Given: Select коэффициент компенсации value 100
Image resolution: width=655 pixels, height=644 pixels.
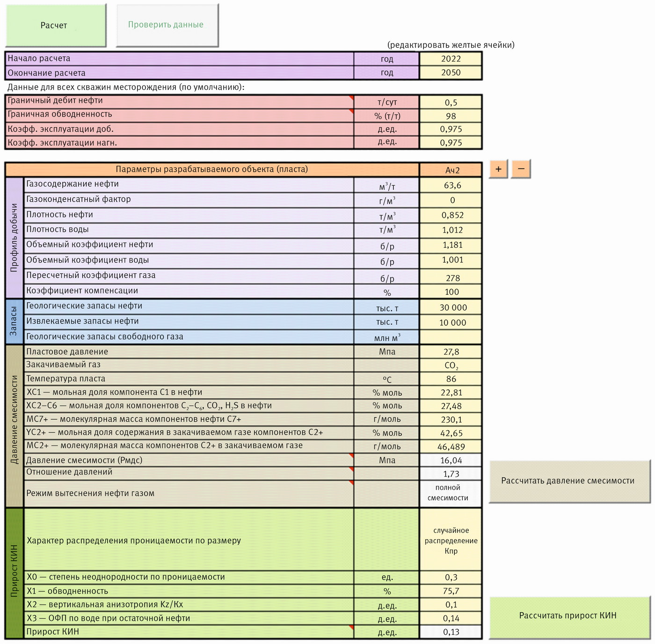Looking at the screenshot, I should point(451,291).
